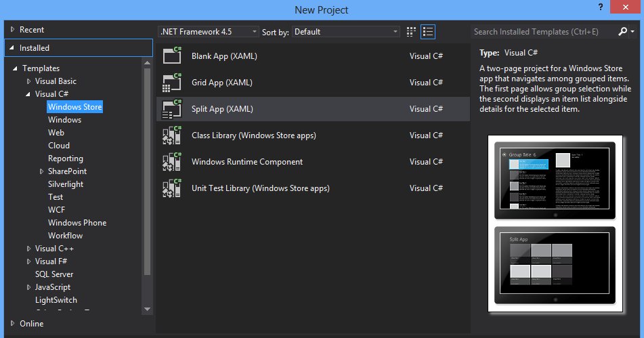The image size is (644, 338).
Task: Select the Silverlight template category
Action: [x=65, y=184]
